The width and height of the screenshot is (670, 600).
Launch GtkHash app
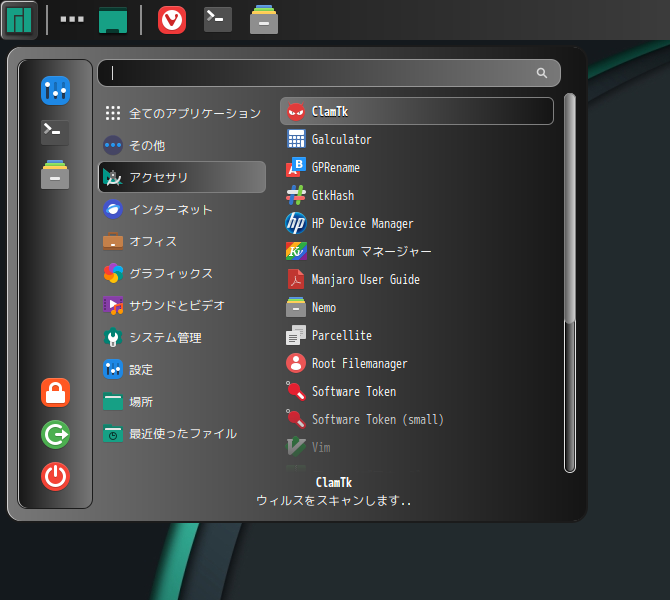click(417, 195)
